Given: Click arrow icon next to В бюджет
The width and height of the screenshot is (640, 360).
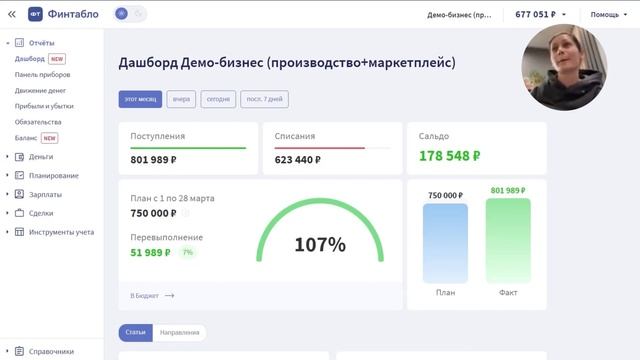Looking at the screenshot, I should (170, 296).
